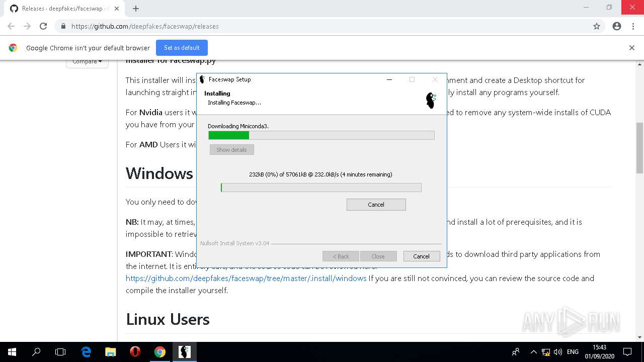Viewport: 644px width, 362px height.
Task: Show hidden system tray icons
Action: [x=533, y=352]
